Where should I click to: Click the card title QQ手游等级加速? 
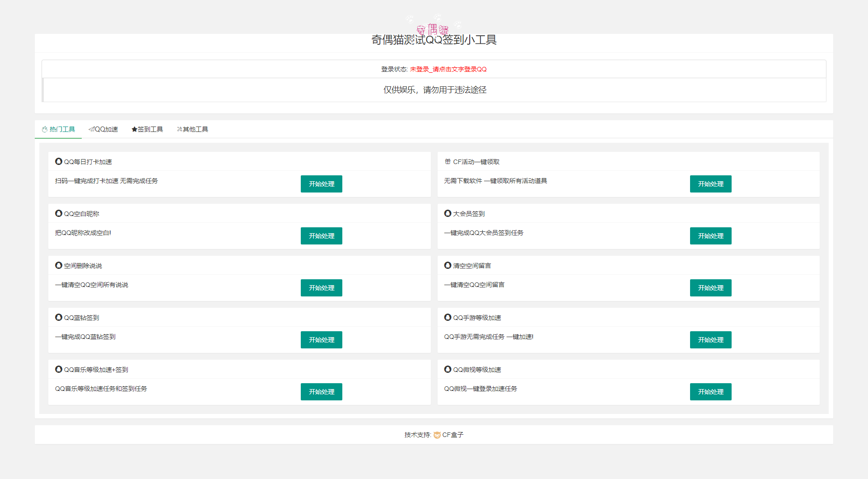point(477,318)
